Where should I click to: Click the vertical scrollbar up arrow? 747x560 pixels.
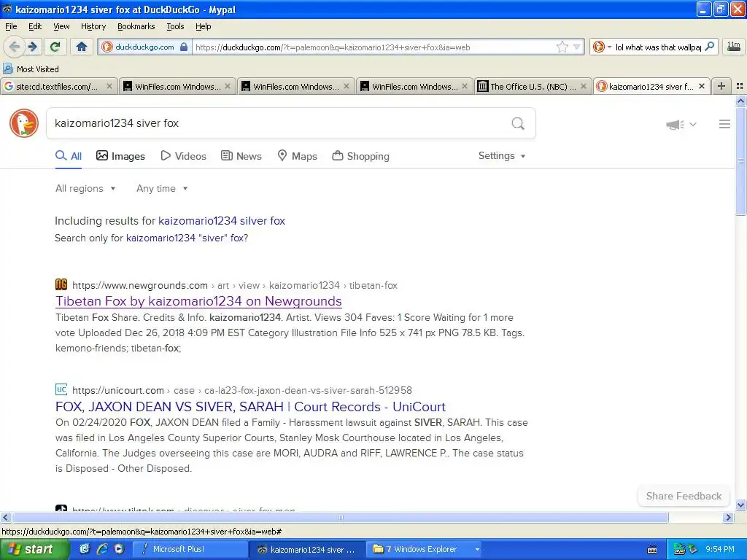pyautogui.click(x=740, y=101)
